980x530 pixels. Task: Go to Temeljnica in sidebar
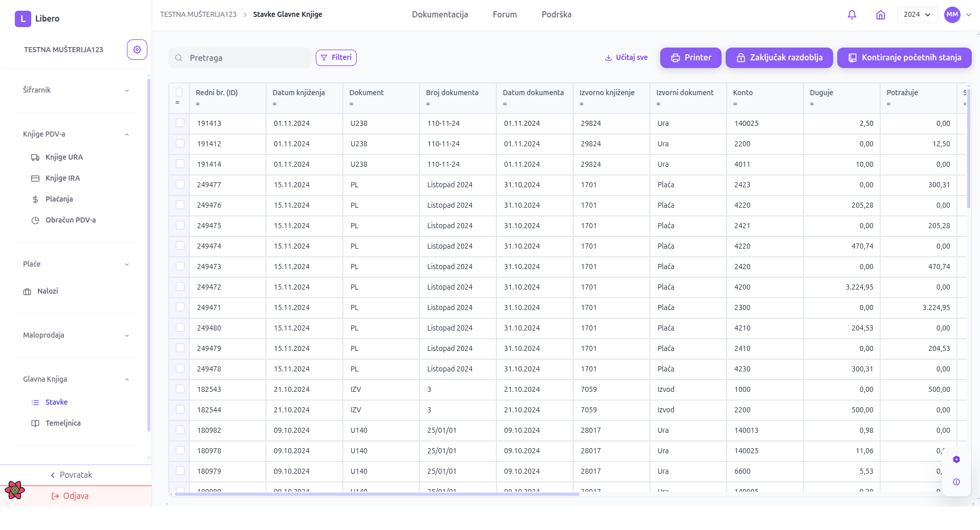tap(63, 423)
